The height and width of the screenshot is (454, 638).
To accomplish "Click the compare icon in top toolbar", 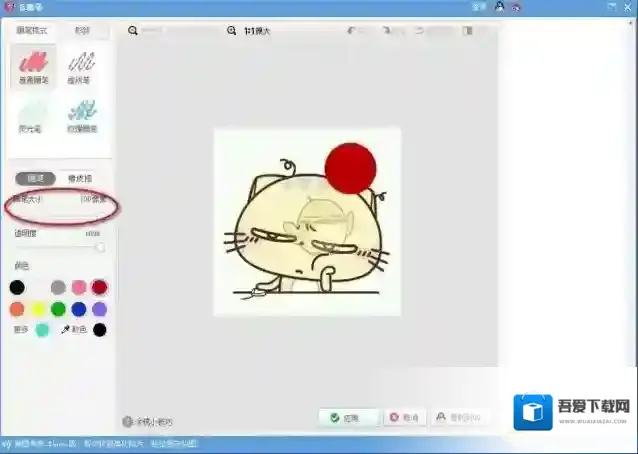I will tap(468, 31).
